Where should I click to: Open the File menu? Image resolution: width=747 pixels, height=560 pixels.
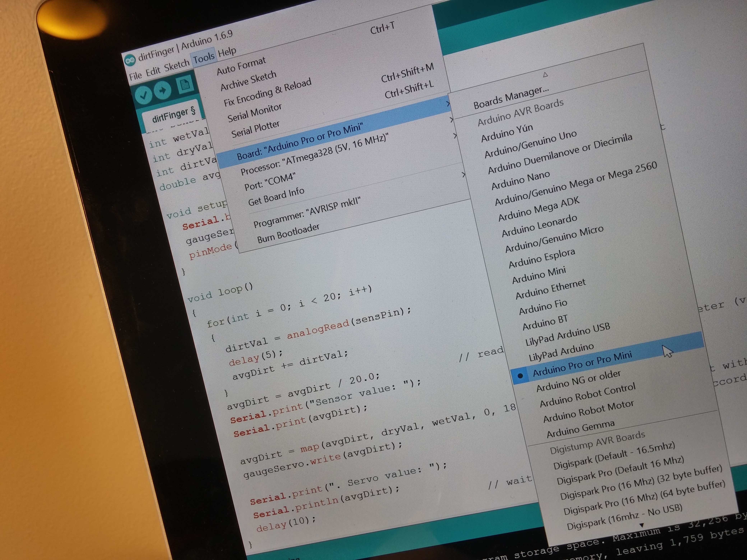135,76
